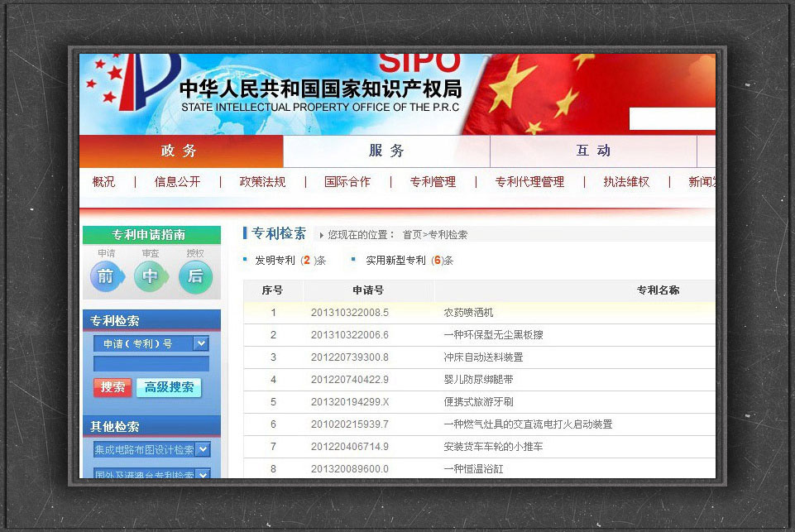Open the 互动 tab
Screen dimensions: 795x532
coord(593,151)
